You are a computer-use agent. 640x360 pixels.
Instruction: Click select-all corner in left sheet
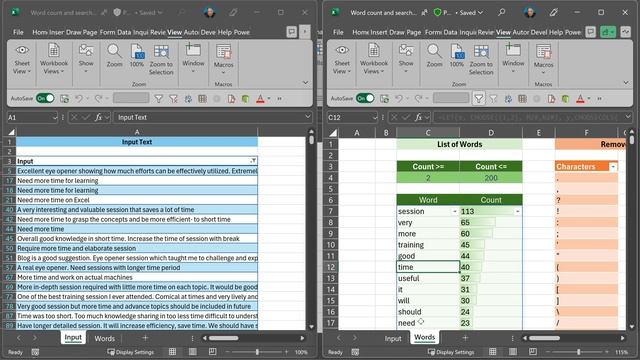(11, 132)
